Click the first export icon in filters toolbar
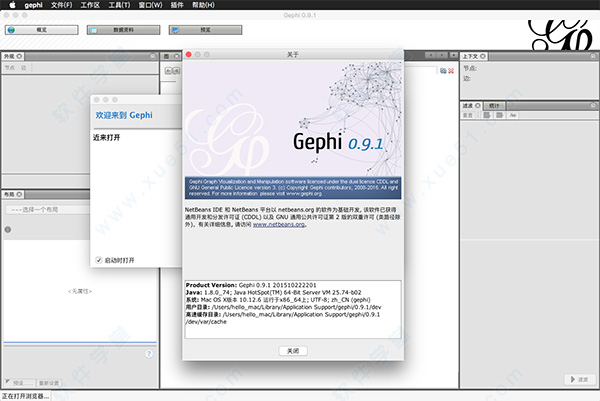Image resolution: width=600 pixels, height=401 pixels. click(x=487, y=115)
